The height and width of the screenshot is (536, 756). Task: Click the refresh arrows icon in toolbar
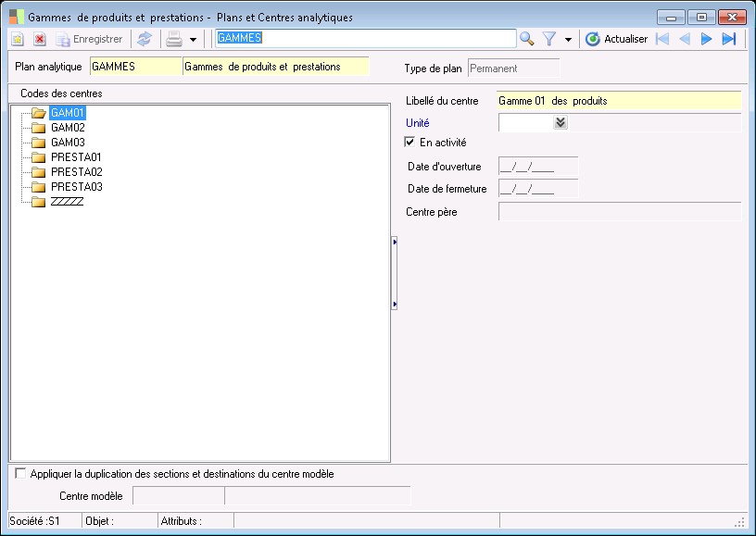click(145, 39)
